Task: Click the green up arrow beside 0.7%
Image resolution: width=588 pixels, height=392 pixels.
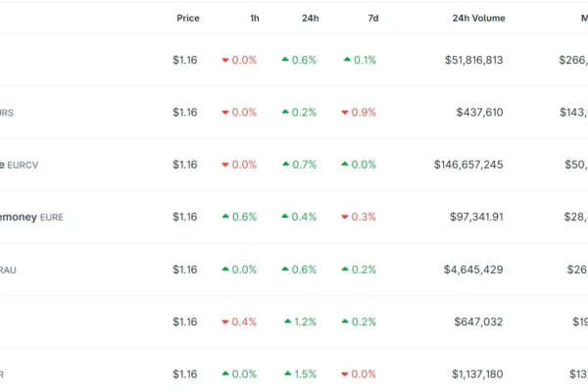Action: (285, 165)
